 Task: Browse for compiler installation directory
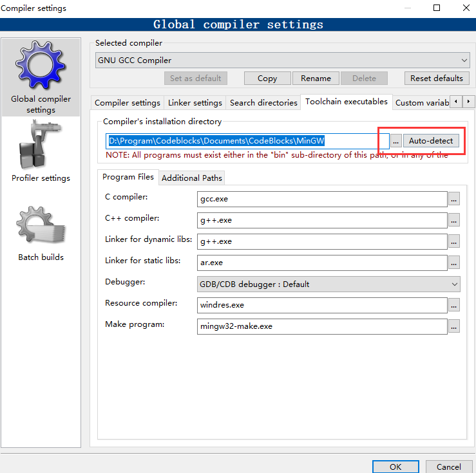point(395,141)
